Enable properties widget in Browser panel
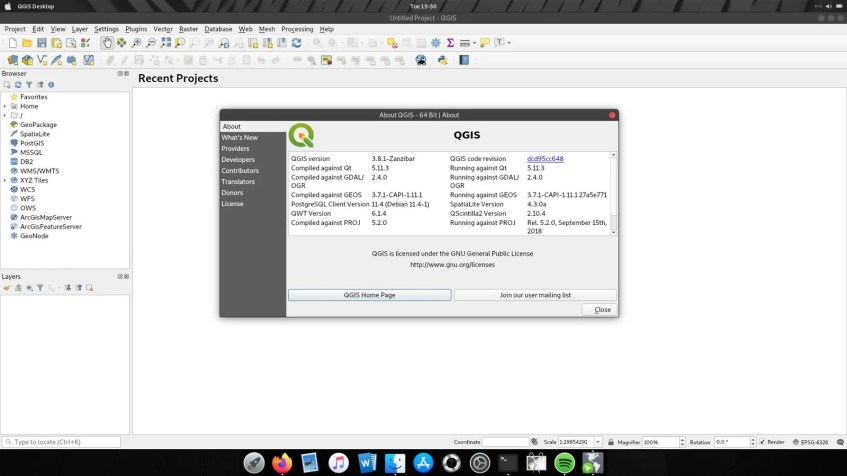This screenshot has width=847, height=476. click(x=51, y=85)
